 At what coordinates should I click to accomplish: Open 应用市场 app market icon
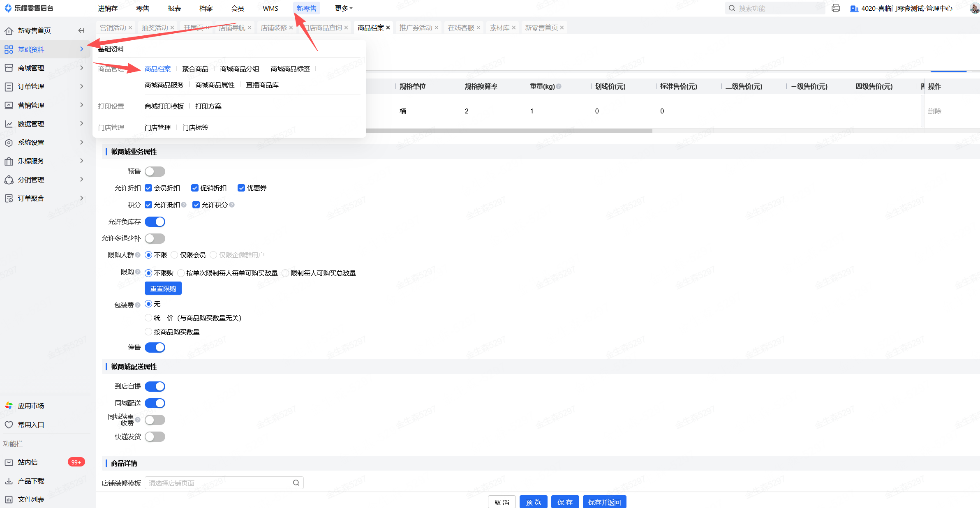click(x=9, y=406)
